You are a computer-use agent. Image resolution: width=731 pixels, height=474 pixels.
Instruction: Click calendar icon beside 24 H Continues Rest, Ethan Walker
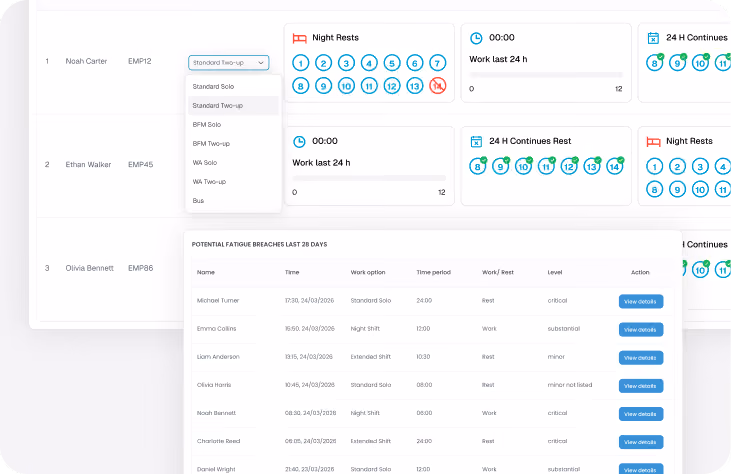point(476,142)
